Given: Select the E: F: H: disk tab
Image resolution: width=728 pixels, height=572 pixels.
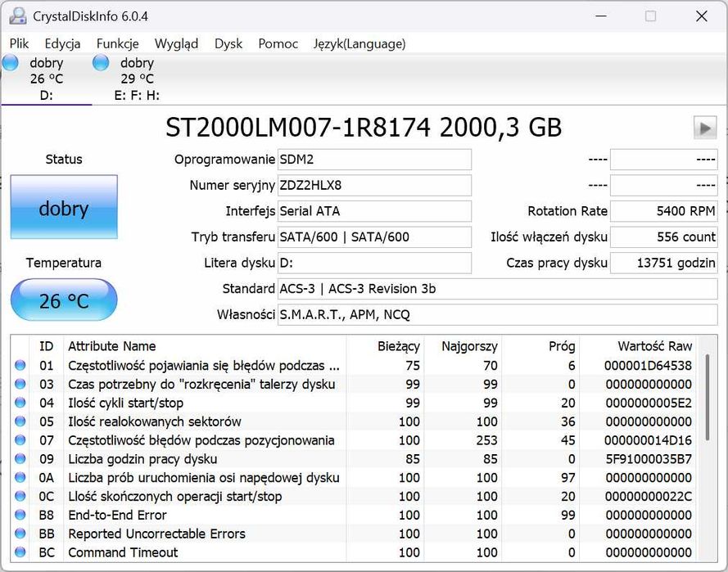Looking at the screenshot, I should pyautogui.click(x=137, y=79).
